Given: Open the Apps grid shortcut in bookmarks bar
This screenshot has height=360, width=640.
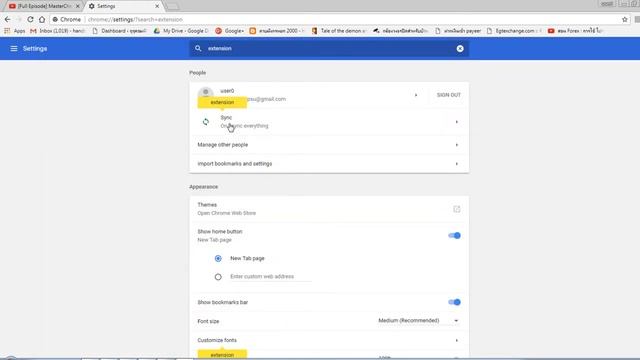Looking at the screenshot, I should point(15,31).
